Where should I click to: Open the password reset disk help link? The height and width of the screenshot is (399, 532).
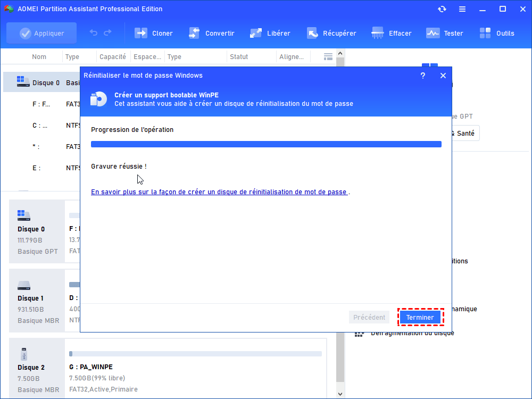pyautogui.click(x=219, y=192)
